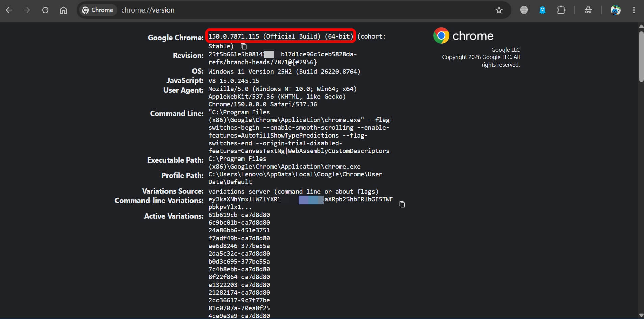Click variation f7adf49b-ca7d8d80
Screen dimensions: 644x319
tap(239, 238)
